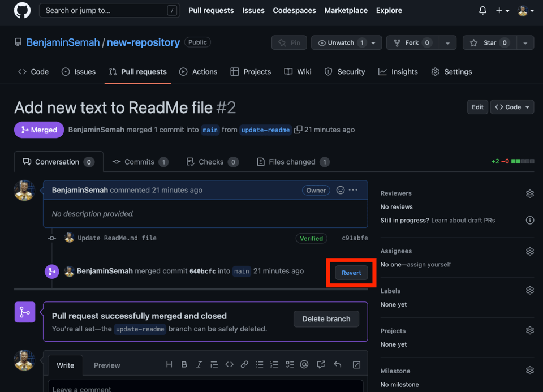
Task: Select the Conversation tab
Action: pyautogui.click(x=58, y=162)
